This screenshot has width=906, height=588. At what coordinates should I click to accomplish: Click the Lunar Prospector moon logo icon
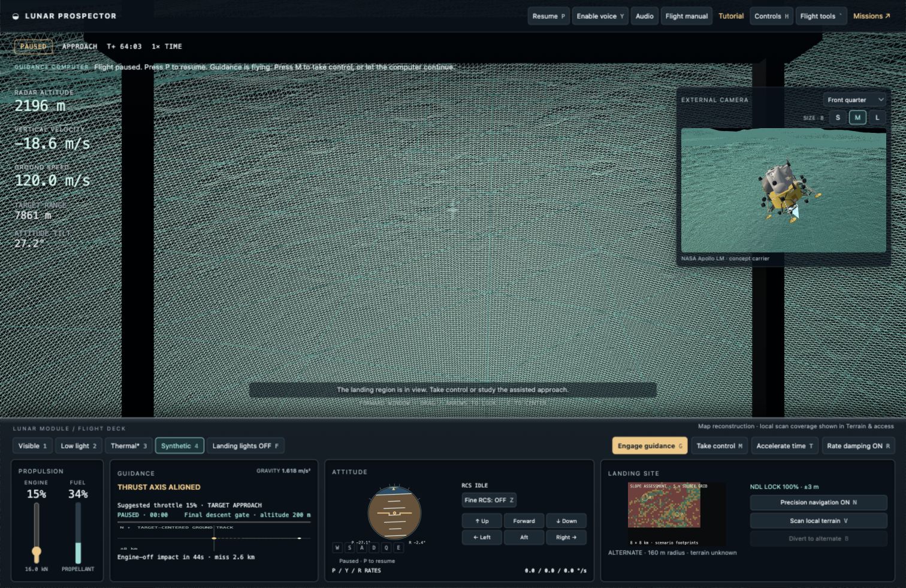16,16
